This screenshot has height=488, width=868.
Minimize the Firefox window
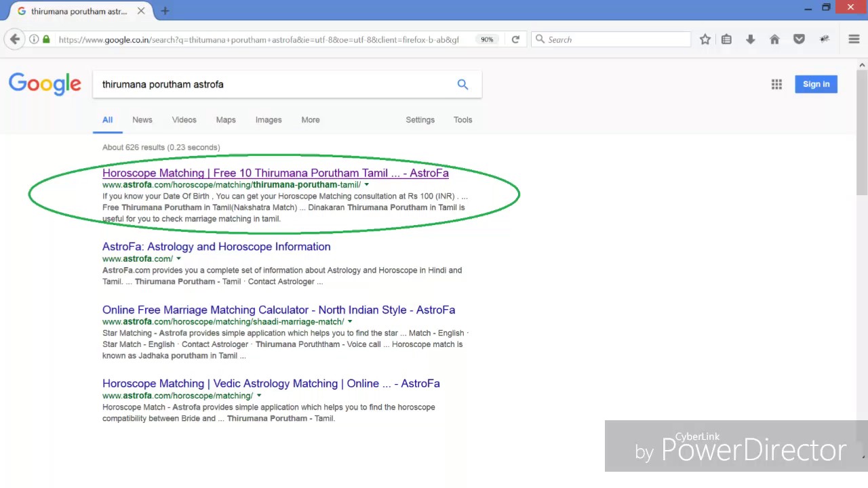click(x=808, y=8)
